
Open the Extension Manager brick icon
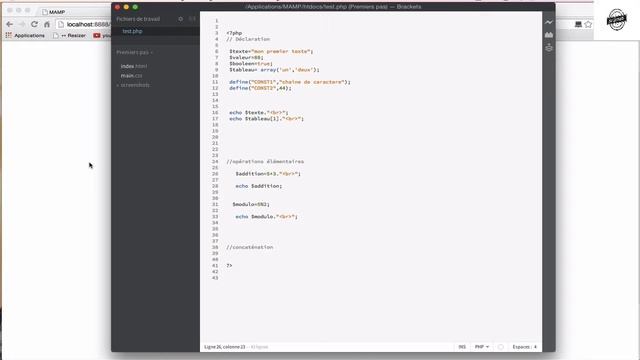click(x=549, y=35)
